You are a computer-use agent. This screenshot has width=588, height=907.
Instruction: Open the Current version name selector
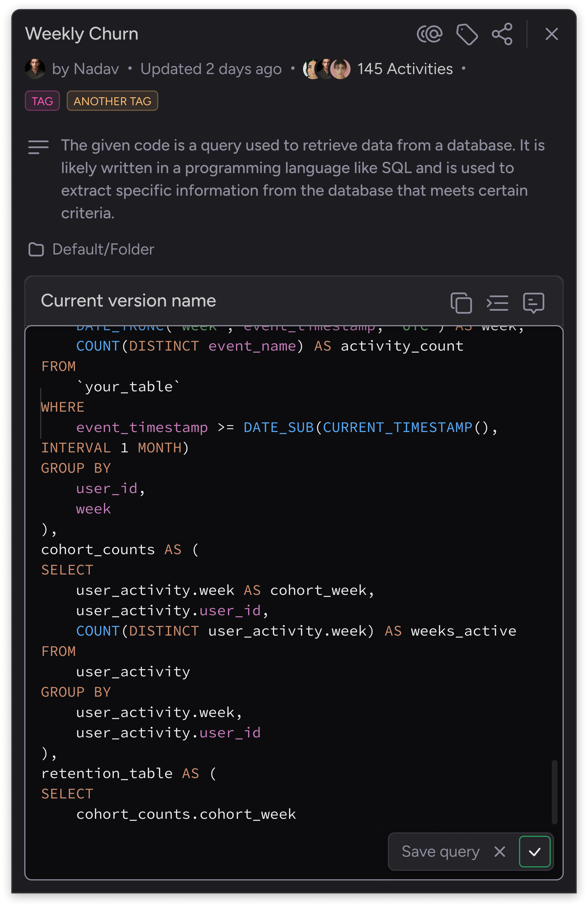point(128,300)
